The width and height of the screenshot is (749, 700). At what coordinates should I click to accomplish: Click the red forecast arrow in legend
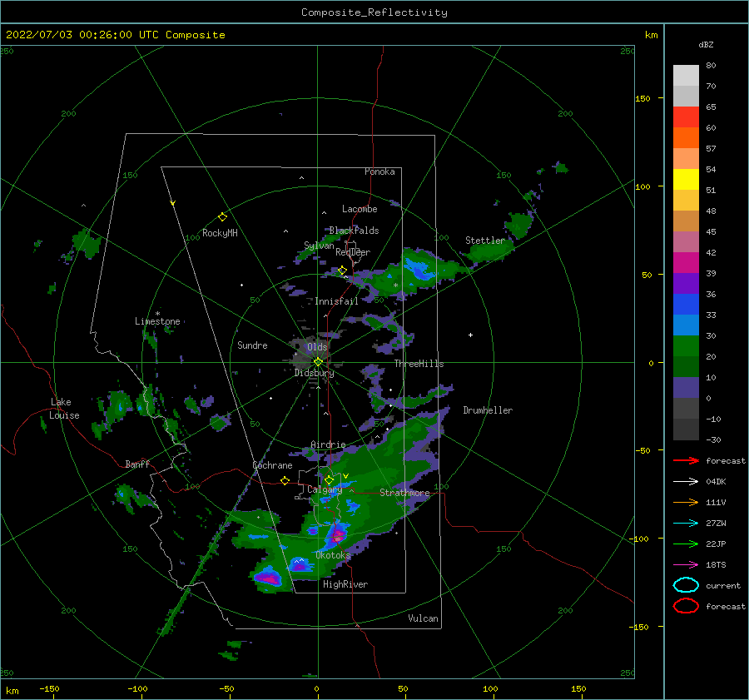coord(686,460)
